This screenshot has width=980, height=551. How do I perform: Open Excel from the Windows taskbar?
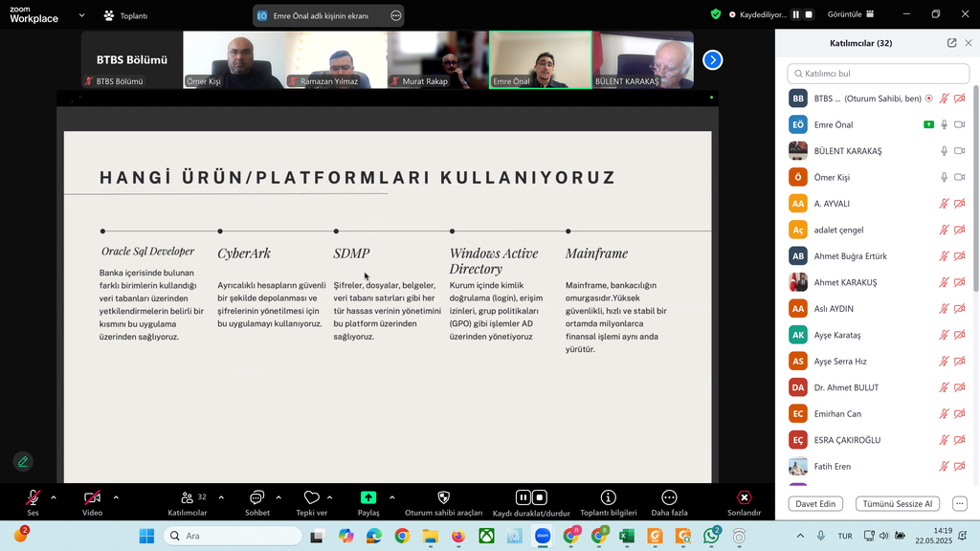tap(627, 536)
